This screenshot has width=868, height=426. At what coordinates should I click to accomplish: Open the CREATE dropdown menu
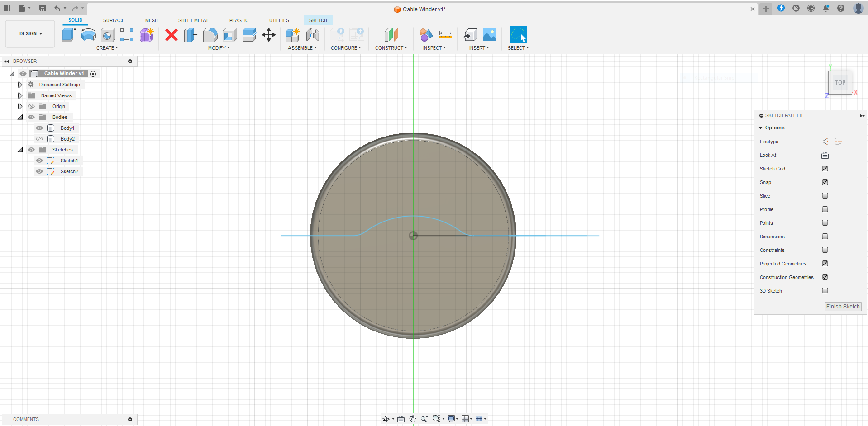[x=107, y=48]
